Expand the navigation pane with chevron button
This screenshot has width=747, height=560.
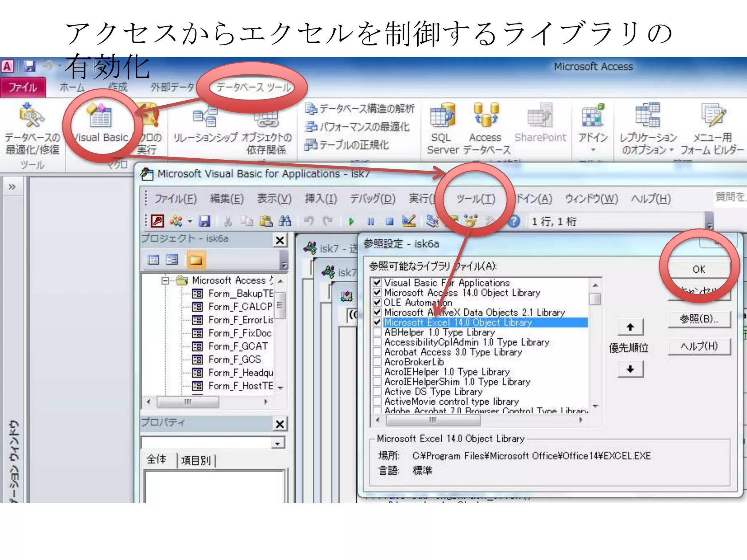pyautogui.click(x=12, y=187)
